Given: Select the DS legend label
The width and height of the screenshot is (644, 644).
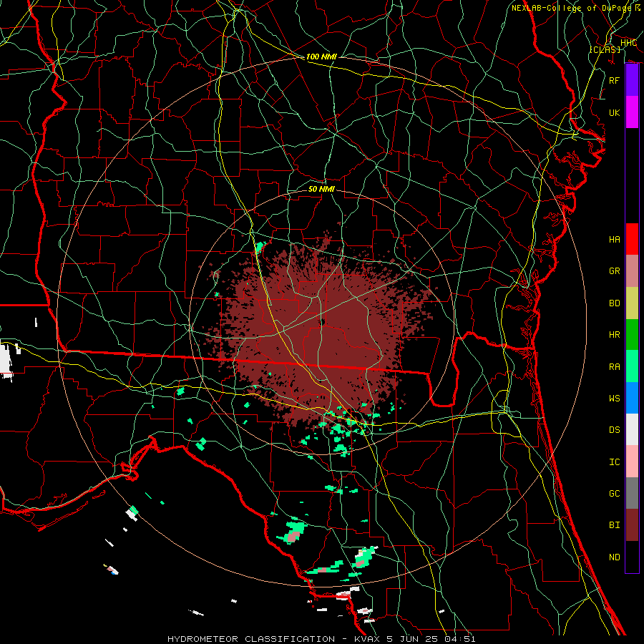Looking at the screenshot, I should pos(614,430).
